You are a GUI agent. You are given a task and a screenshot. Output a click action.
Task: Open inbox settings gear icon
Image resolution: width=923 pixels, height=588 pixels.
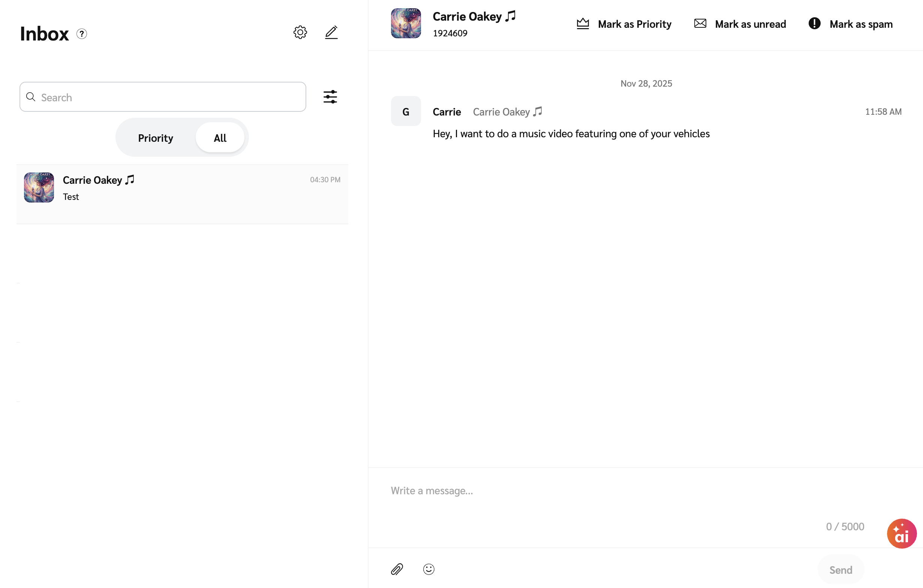pos(300,32)
